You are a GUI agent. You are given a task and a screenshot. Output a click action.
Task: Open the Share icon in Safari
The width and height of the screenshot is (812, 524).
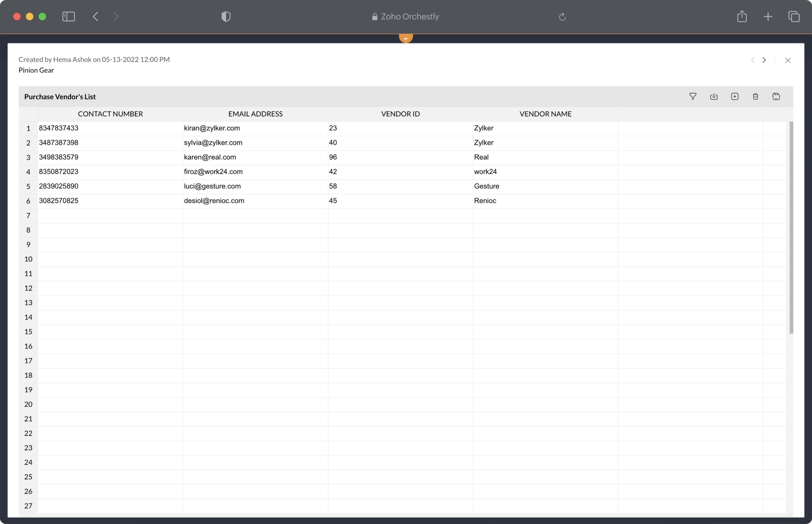coord(742,16)
